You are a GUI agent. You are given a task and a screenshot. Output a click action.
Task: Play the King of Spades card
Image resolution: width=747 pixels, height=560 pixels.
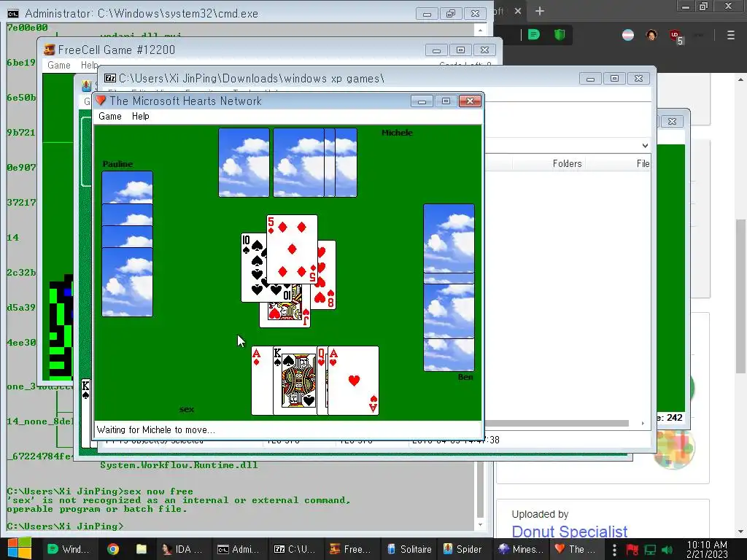coord(295,381)
